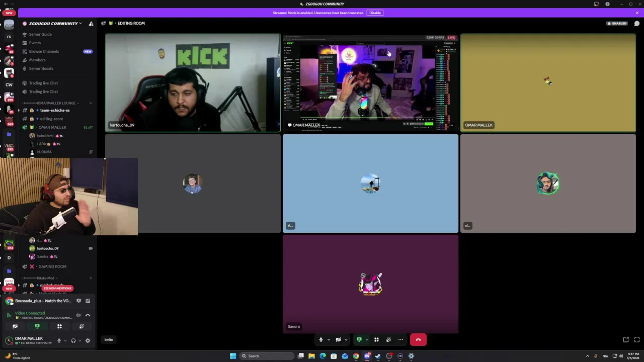Focus OMAR MALLEK live stream tile
The image size is (644, 362).
(x=370, y=83)
